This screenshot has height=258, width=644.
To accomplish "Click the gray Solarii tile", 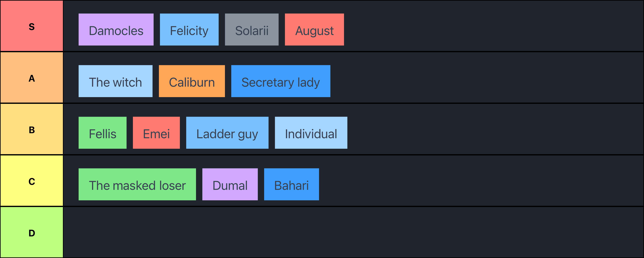I will 252,30.
